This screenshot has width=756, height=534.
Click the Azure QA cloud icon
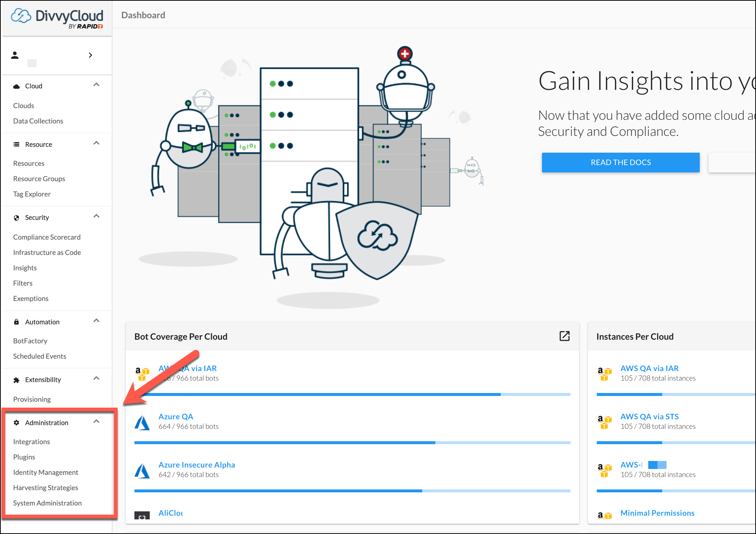(x=142, y=423)
